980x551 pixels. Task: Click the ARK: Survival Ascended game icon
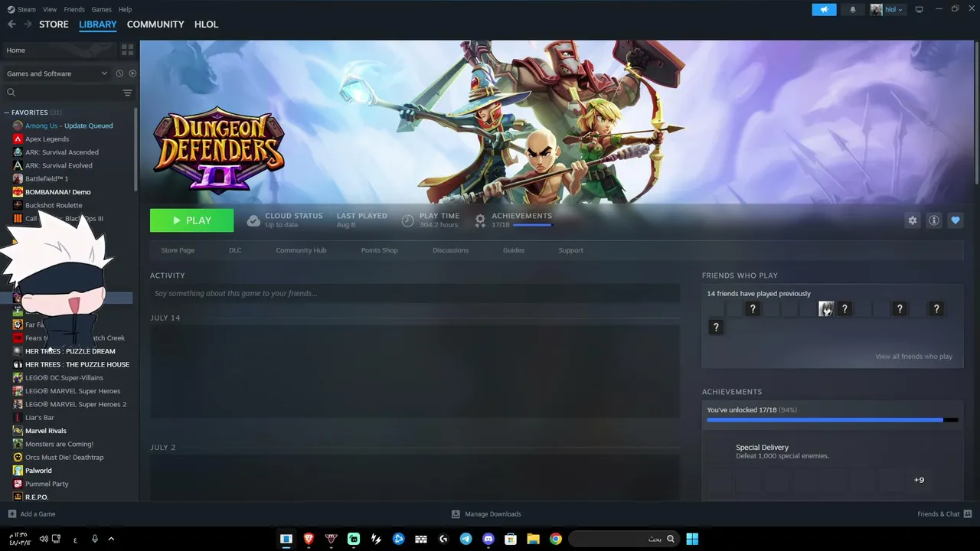(x=18, y=152)
